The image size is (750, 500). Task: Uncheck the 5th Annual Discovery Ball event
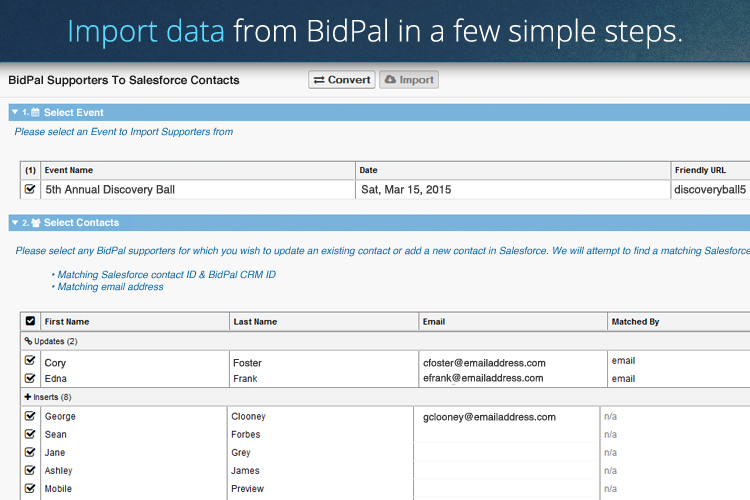pos(30,189)
